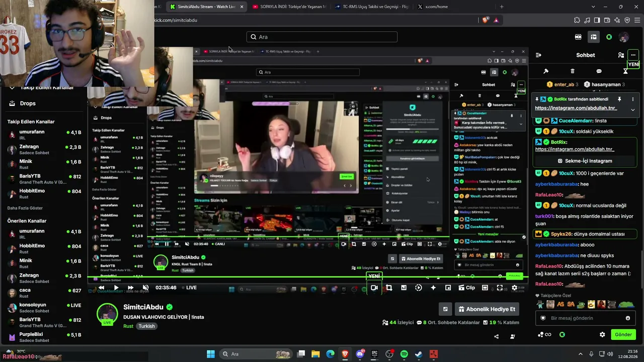
Task: Toggle theater mode in the player
Action: [x=485, y=288]
